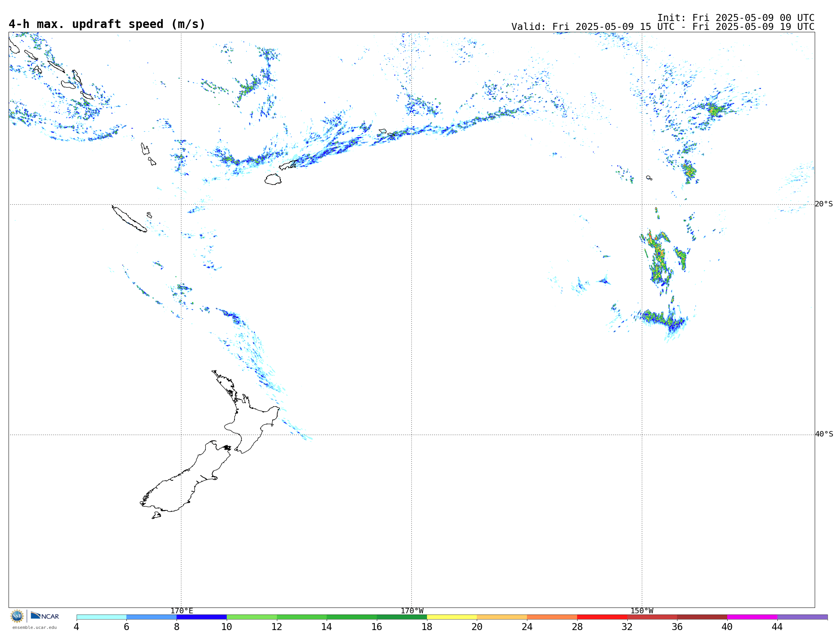Open the ensemble.ucar.edu link text
Viewport: 840px width, 632px height.
(35, 627)
